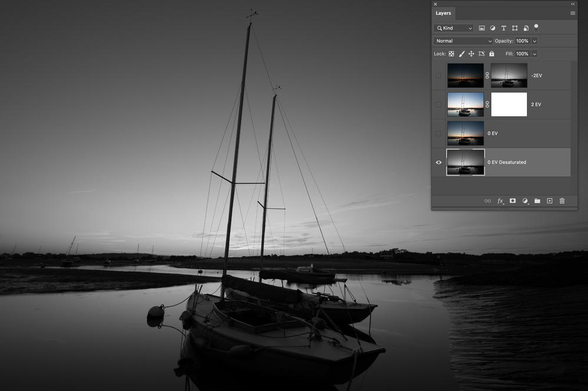
Task: Lock transparent pixels icon
Action: coord(451,54)
